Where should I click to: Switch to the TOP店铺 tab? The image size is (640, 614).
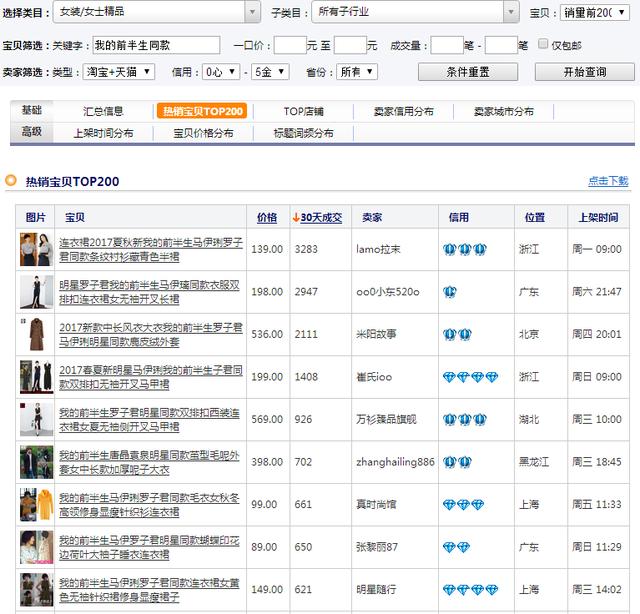coord(303,111)
